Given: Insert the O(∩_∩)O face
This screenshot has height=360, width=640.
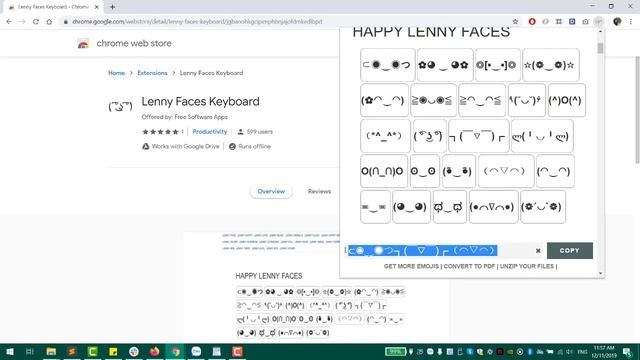Looking at the screenshot, I should coord(384,171).
